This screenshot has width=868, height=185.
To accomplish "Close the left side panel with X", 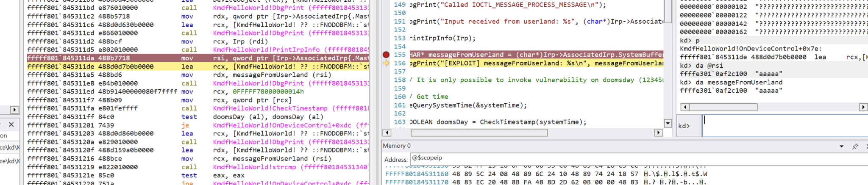I will [11, 124].
